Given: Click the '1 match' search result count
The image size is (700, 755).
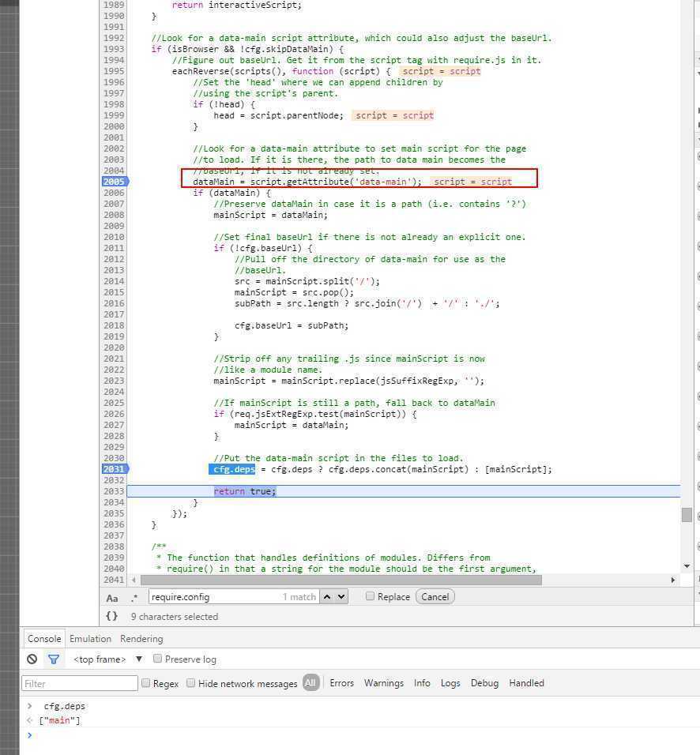Looking at the screenshot, I should (x=299, y=596).
